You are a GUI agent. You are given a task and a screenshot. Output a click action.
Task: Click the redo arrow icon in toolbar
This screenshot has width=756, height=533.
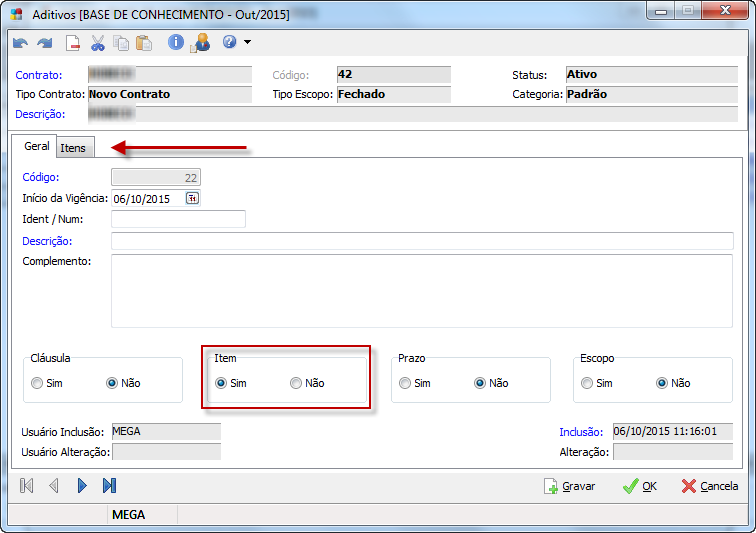click(x=44, y=42)
